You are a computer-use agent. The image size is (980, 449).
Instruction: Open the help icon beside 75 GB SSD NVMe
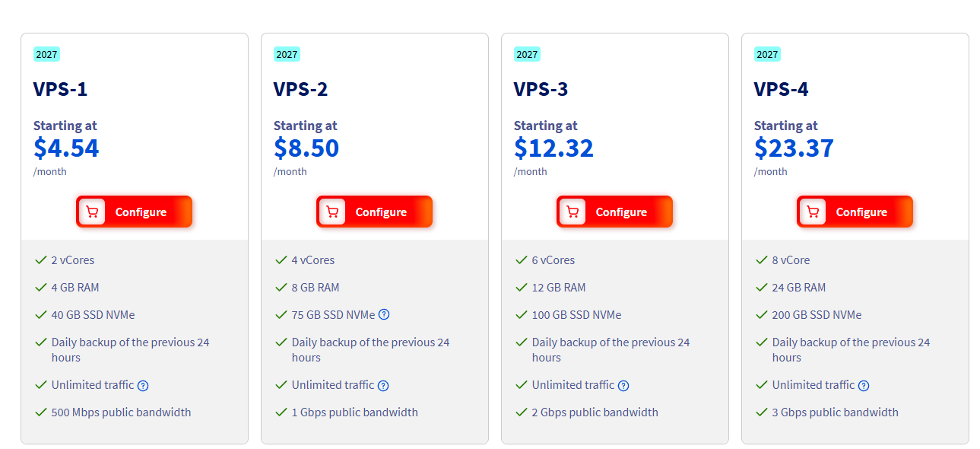point(384,314)
